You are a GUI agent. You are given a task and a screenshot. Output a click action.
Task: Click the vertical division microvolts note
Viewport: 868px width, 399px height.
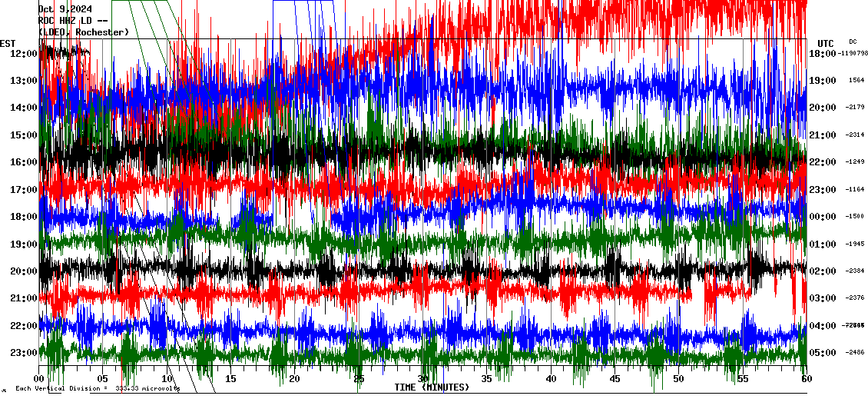click(98, 388)
